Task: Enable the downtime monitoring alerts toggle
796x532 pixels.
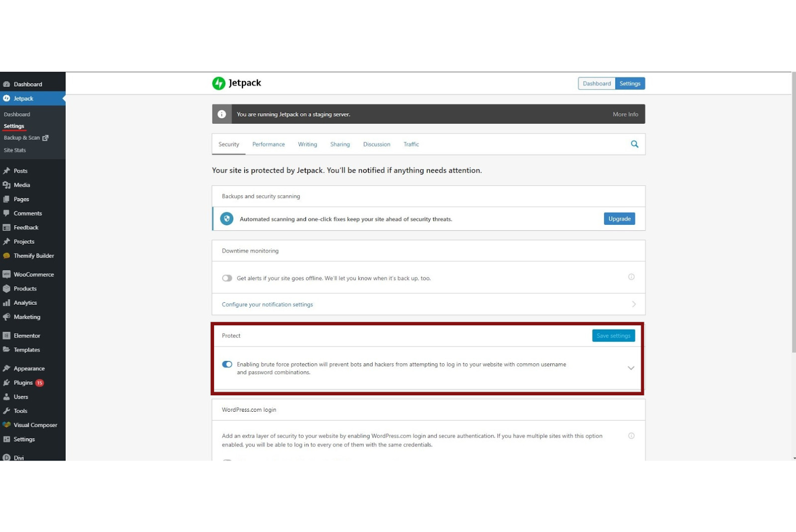Action: pos(227,278)
